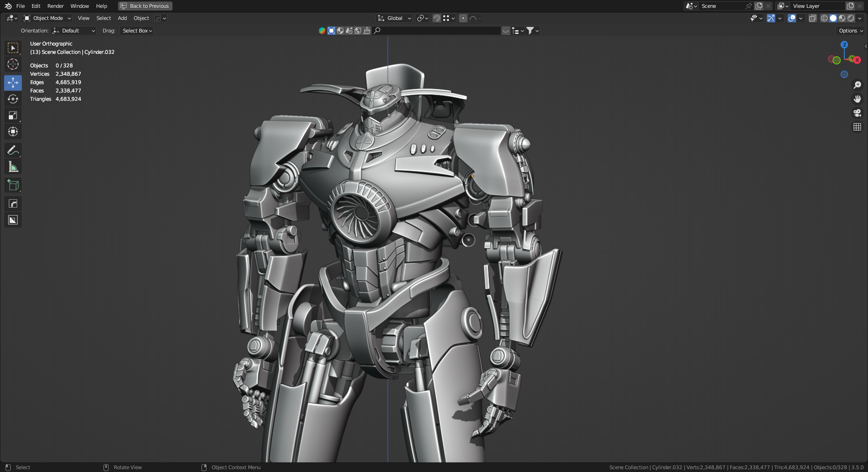The width and height of the screenshot is (868, 472).
Task: Click the colorful asset cube icon
Action: tap(322, 31)
